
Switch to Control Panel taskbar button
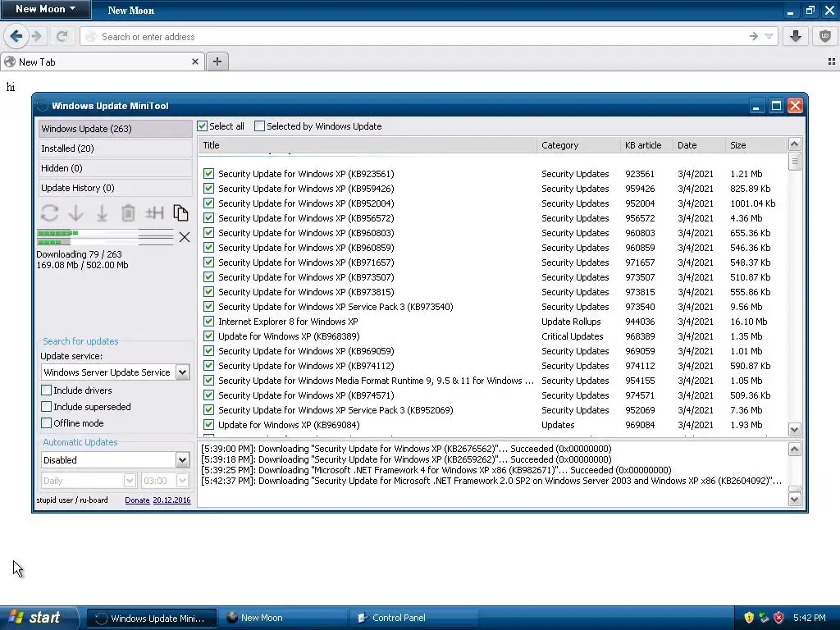coord(413,618)
